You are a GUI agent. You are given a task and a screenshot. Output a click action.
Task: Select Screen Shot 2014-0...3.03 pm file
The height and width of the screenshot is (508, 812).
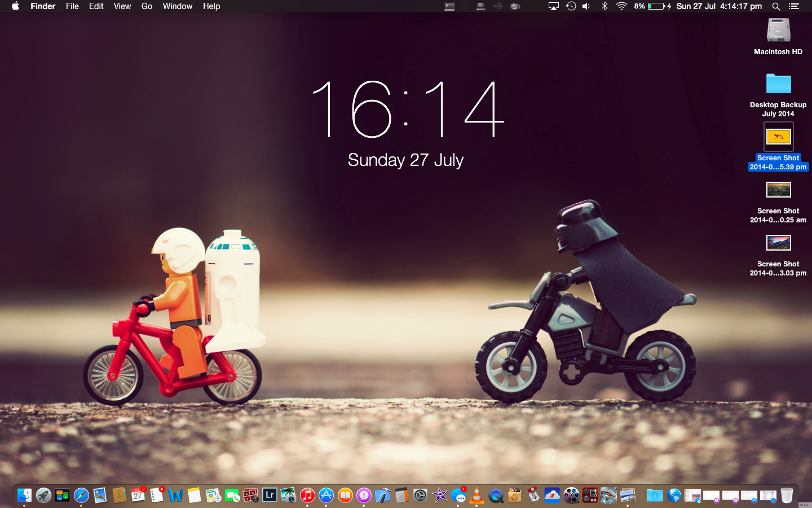pyautogui.click(x=778, y=243)
